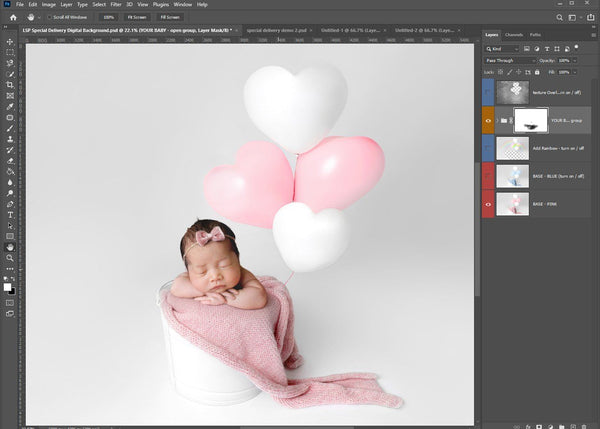Select the Add Rainbow layer thumbnail
This screenshot has height=429, width=600.
(512, 149)
